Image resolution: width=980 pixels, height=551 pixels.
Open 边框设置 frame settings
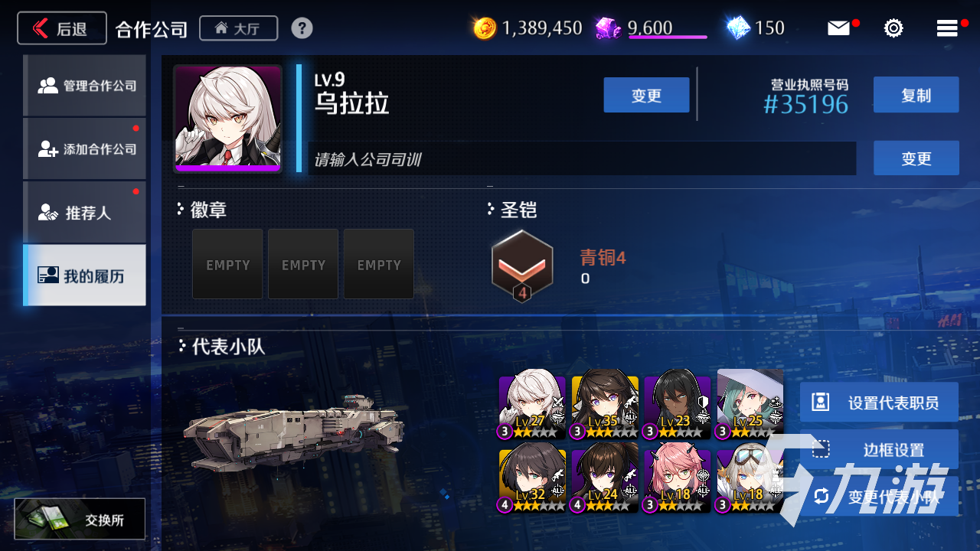(x=879, y=449)
